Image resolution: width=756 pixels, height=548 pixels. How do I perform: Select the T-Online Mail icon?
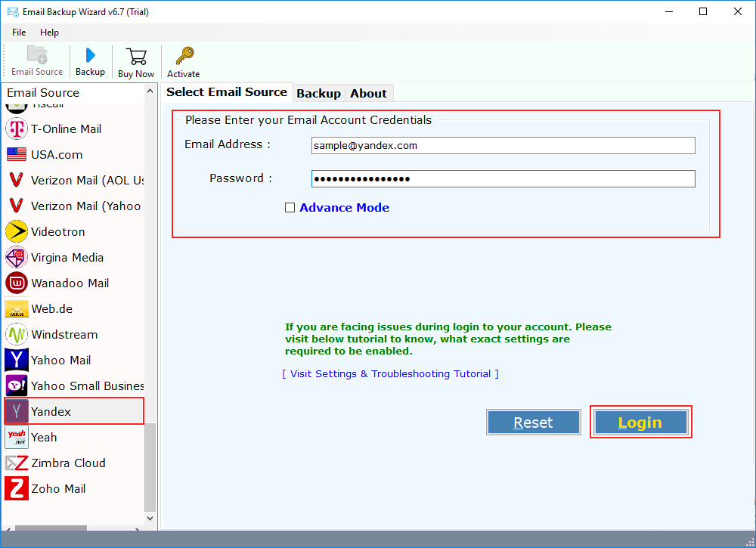click(x=17, y=128)
